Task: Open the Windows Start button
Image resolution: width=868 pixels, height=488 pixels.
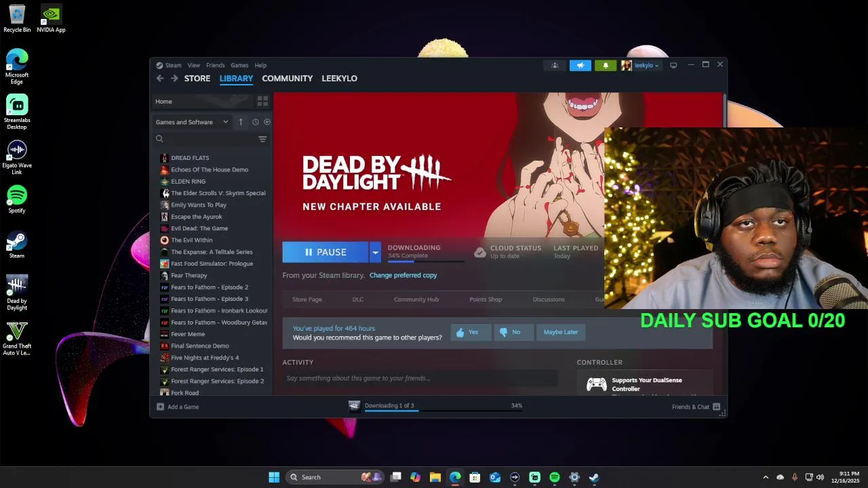Action: 274,477
